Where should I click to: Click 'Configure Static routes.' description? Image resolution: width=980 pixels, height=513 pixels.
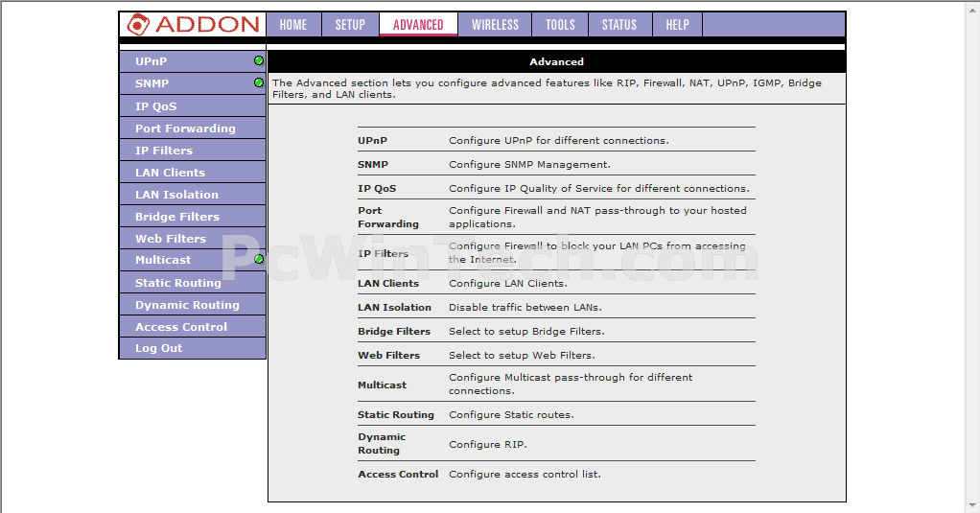click(511, 414)
